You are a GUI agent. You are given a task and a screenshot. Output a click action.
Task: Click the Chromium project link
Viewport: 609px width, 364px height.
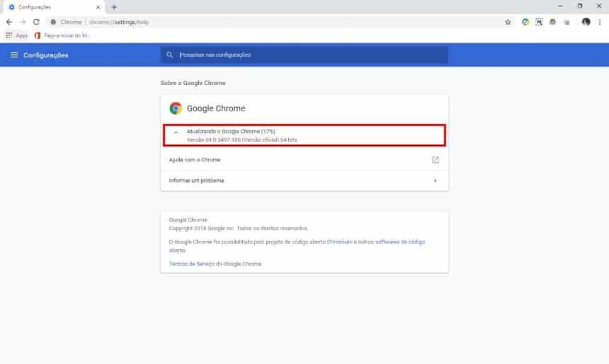[x=338, y=241]
